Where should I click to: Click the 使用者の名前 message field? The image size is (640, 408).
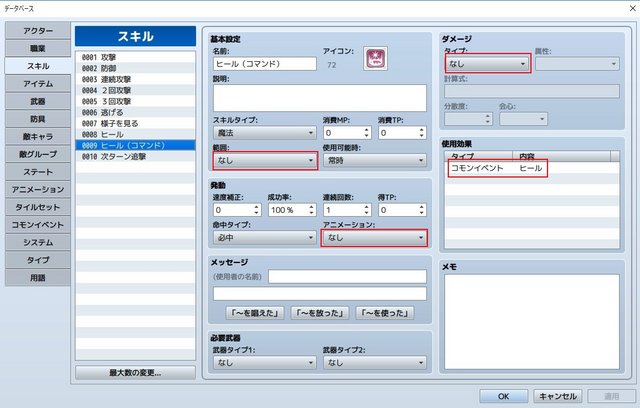point(347,276)
